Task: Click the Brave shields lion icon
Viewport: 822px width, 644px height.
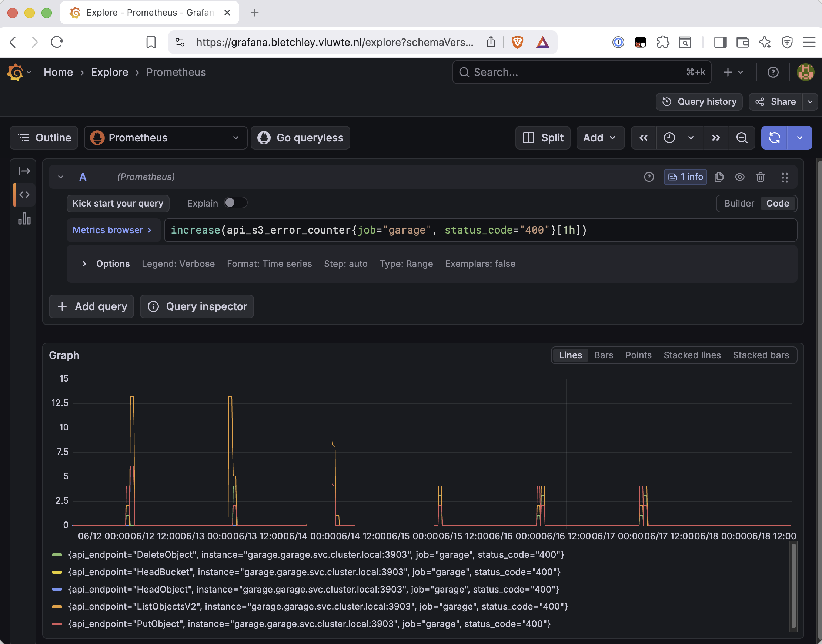Action: (517, 42)
